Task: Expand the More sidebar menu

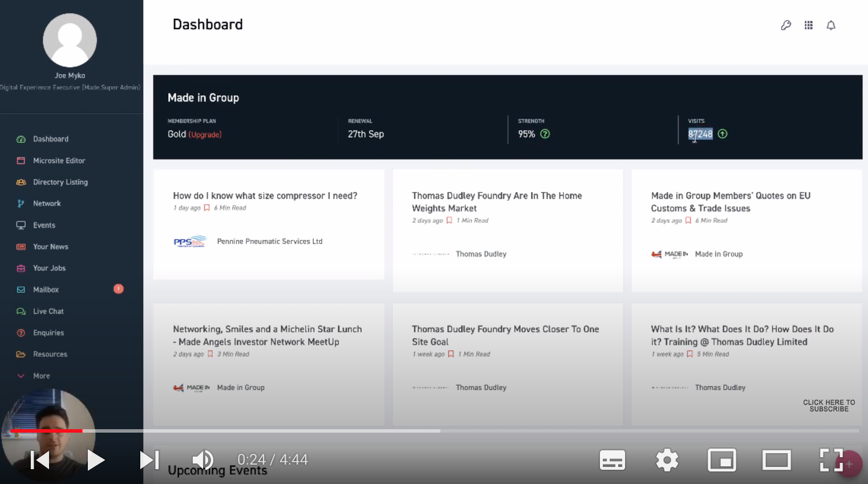Action: tap(41, 376)
